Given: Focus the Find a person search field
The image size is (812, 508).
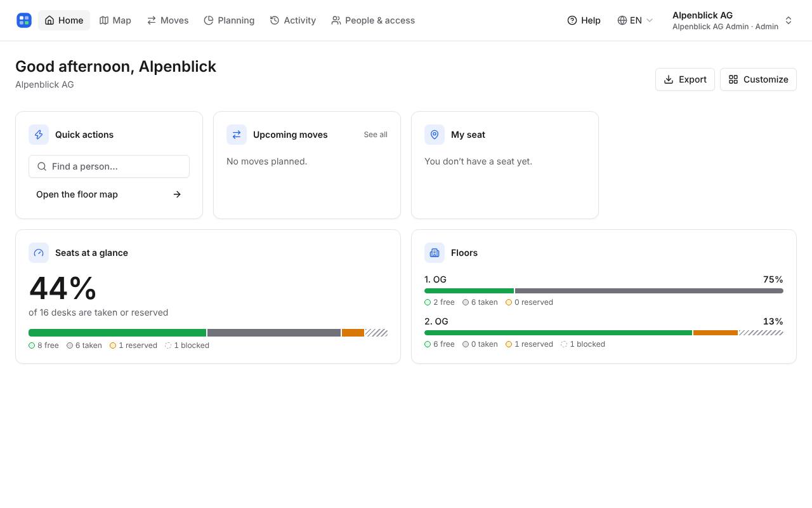Looking at the screenshot, I should 109,166.
